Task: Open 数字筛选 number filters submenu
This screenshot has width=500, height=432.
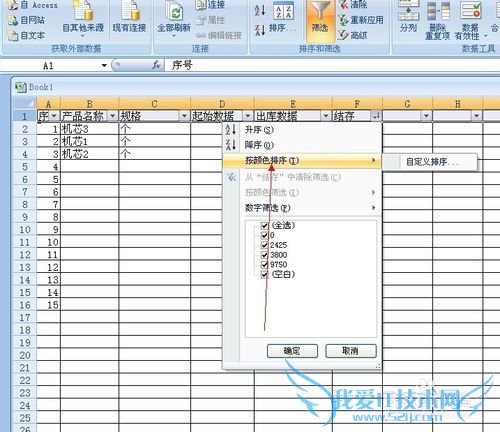Action: 302,208
